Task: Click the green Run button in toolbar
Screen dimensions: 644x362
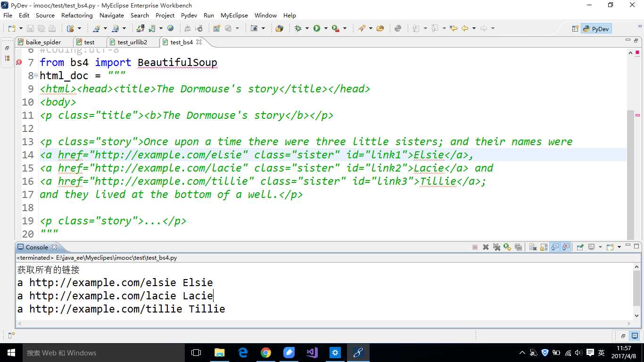Action: click(x=317, y=28)
